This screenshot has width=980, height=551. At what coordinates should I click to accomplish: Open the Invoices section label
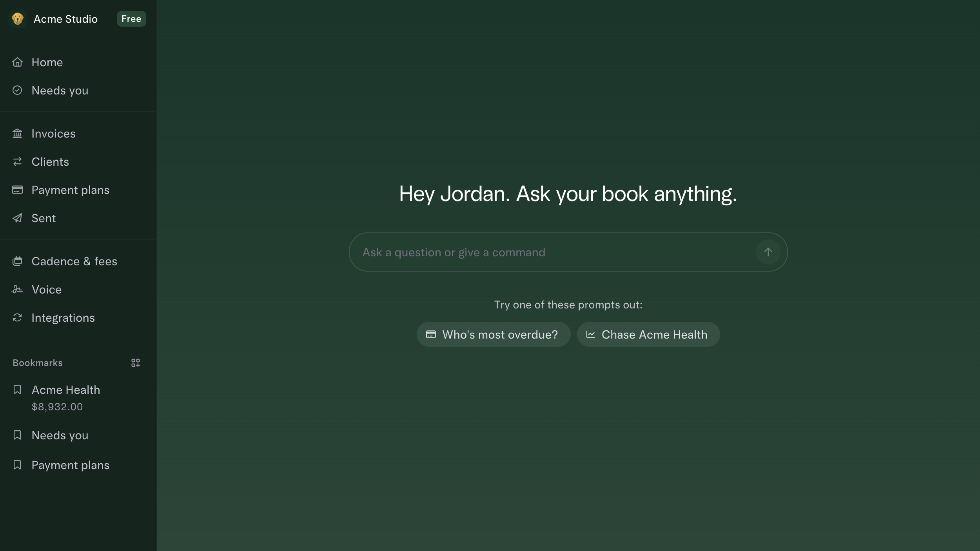[54, 134]
